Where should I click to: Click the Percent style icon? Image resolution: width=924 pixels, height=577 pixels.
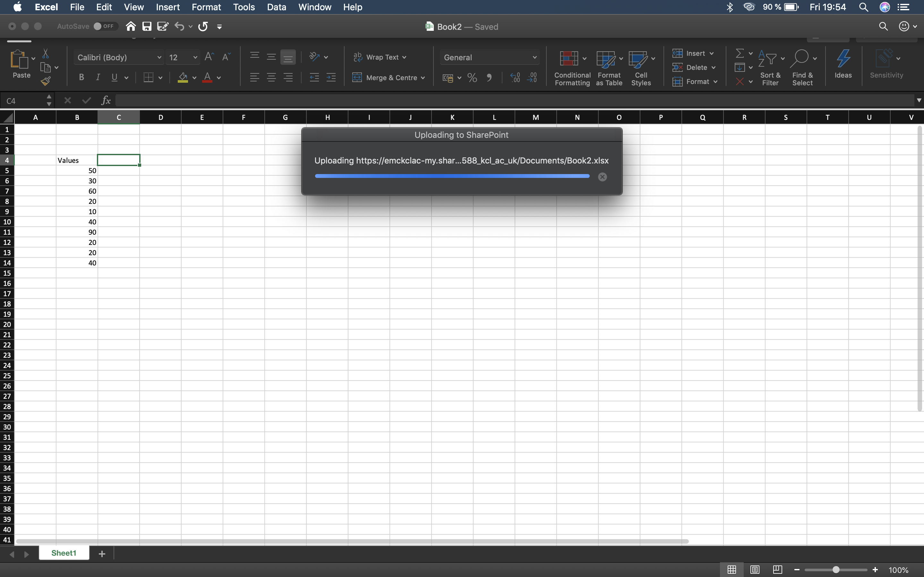[472, 78]
